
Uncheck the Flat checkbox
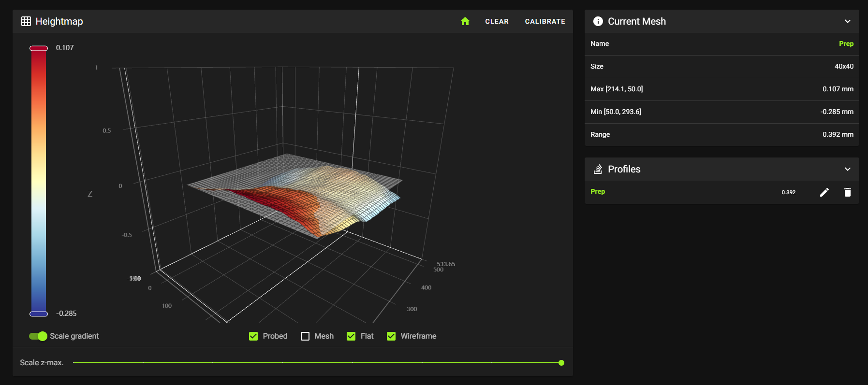[351, 336]
